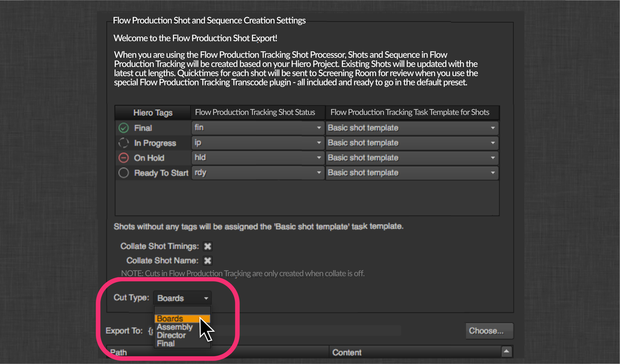Click the 'In Progress' tag name

(155, 143)
